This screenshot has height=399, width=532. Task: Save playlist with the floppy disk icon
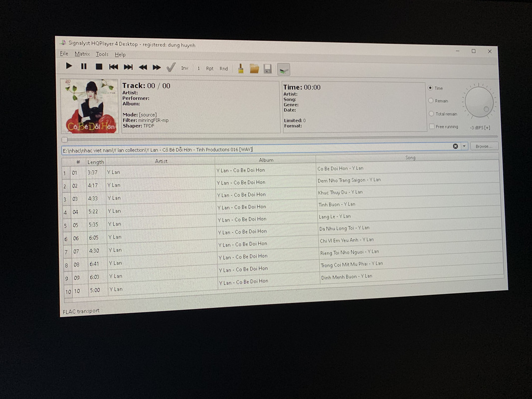[268, 69]
